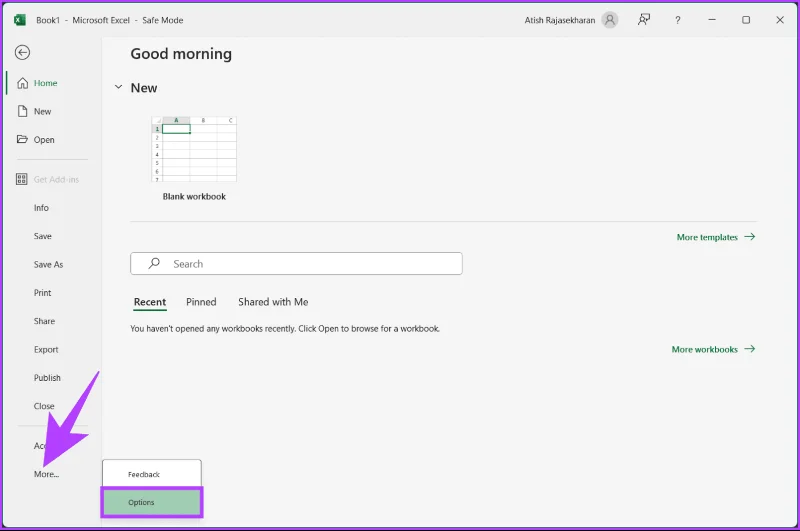Click More... in the sidebar

tap(46, 474)
